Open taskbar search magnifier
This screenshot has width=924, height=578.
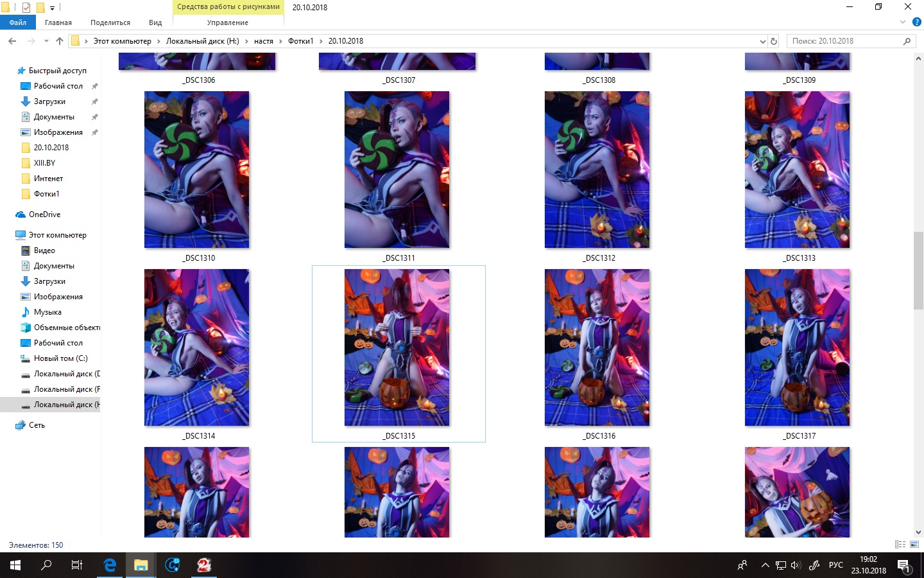tap(46, 565)
